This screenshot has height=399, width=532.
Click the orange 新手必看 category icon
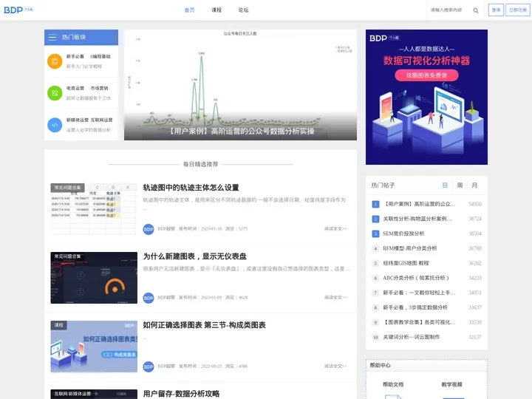[x=55, y=61]
